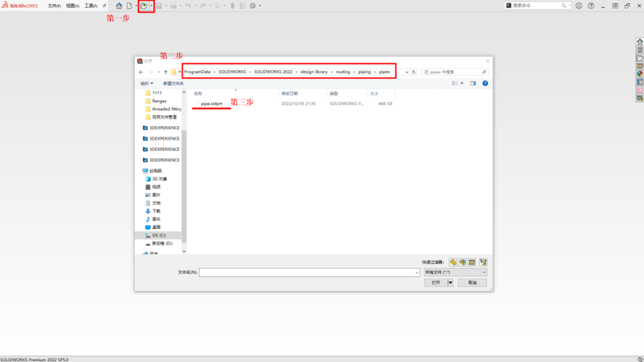This screenshot has width=644, height=362.
Task: Go up one folder level
Action: (x=166, y=72)
